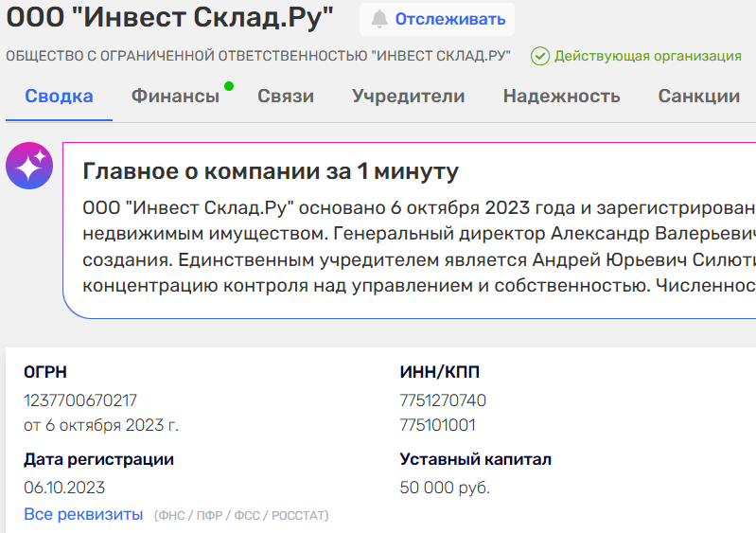
Task: Click the green checkmark status icon
Action: [x=540, y=56]
